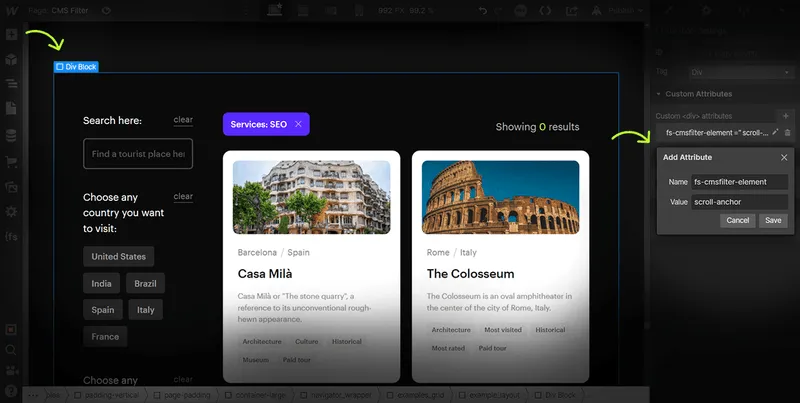800x403 pixels.
Task: Delete the fs-cmsfilter-element attribute
Action: pyautogui.click(x=787, y=133)
